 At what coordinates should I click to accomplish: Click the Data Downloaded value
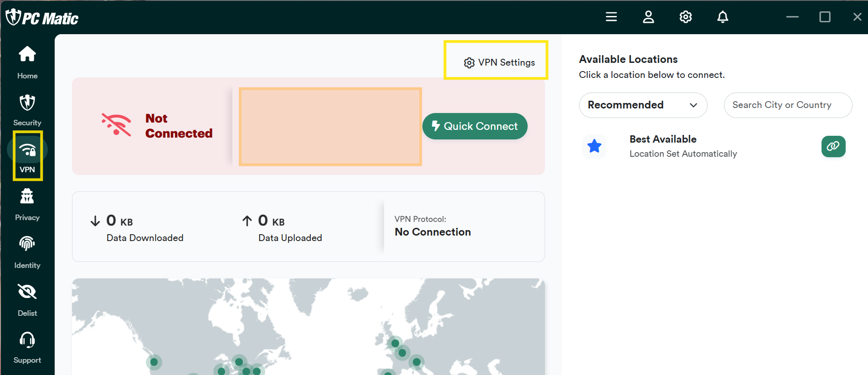point(119,221)
